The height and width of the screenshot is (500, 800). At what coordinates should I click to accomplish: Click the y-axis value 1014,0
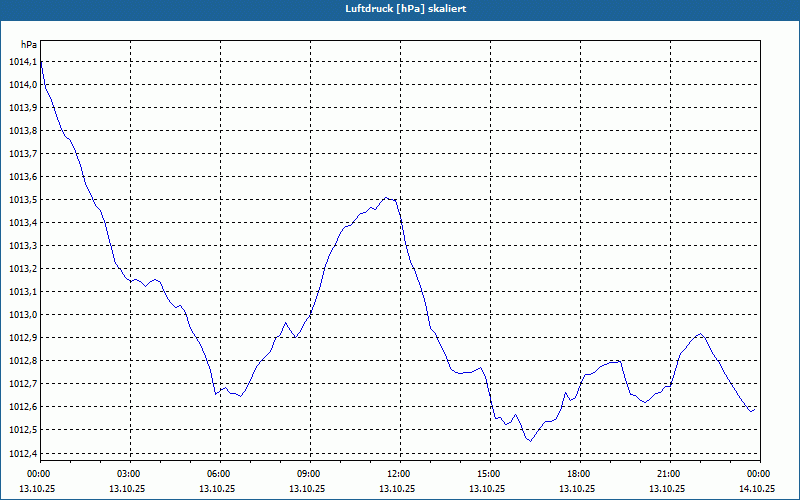pyautogui.click(x=23, y=85)
